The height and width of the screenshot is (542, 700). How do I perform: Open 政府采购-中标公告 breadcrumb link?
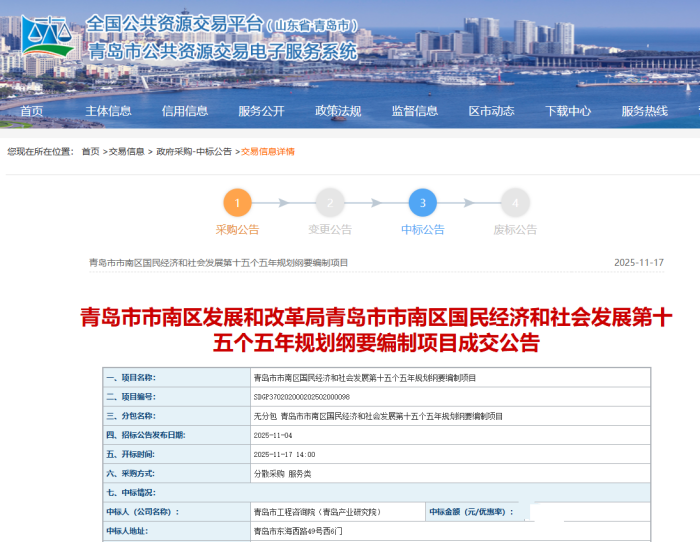tap(193, 152)
